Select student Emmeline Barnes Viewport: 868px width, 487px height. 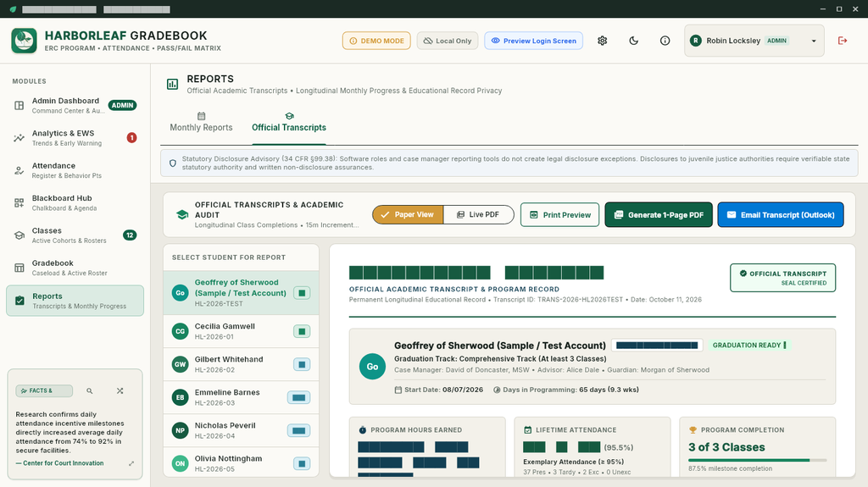[x=241, y=397]
